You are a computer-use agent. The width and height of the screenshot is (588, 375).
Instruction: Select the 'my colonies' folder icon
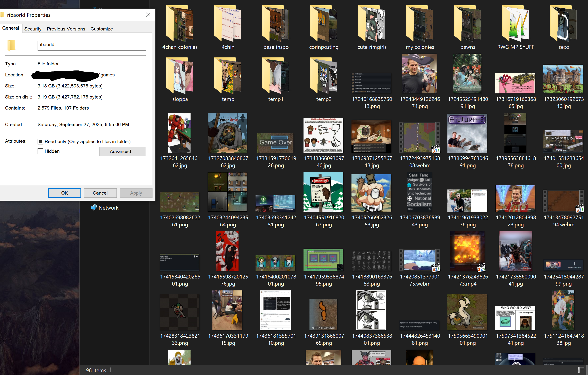420,24
